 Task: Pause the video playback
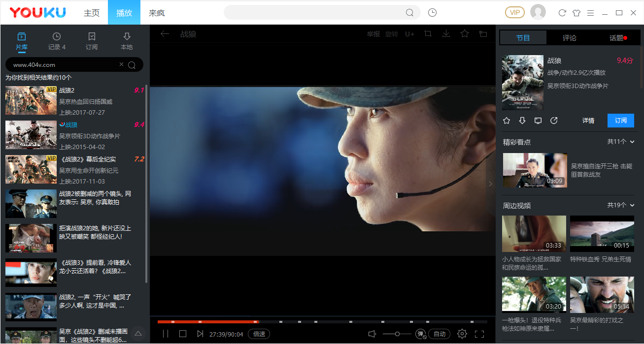[x=166, y=334]
